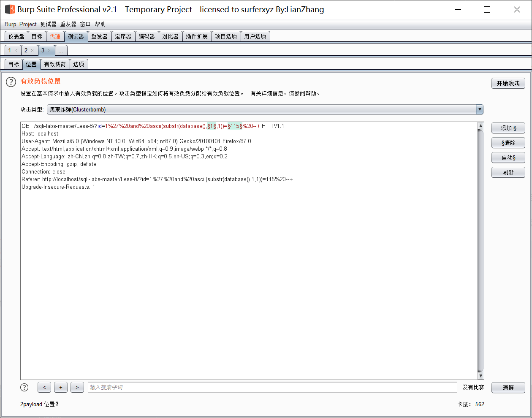The width and height of the screenshot is (532, 418).
Task: Switch to the 定序器 tab
Action: [x=123, y=36]
